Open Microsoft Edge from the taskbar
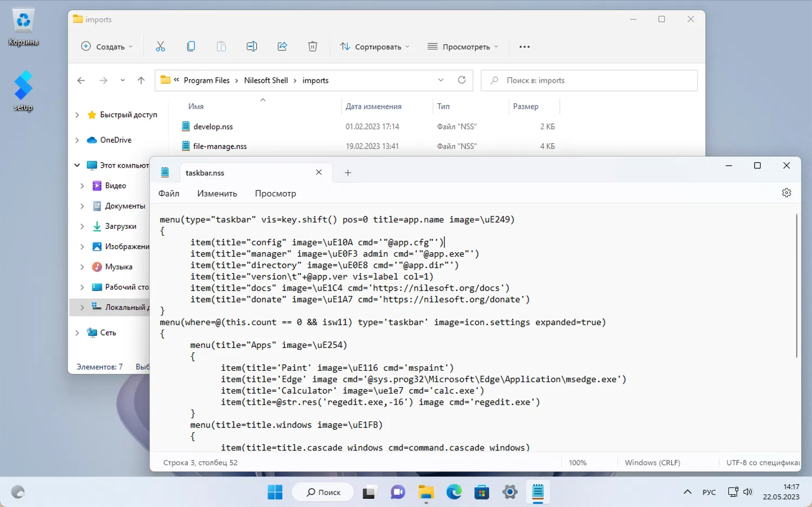 coord(454,492)
